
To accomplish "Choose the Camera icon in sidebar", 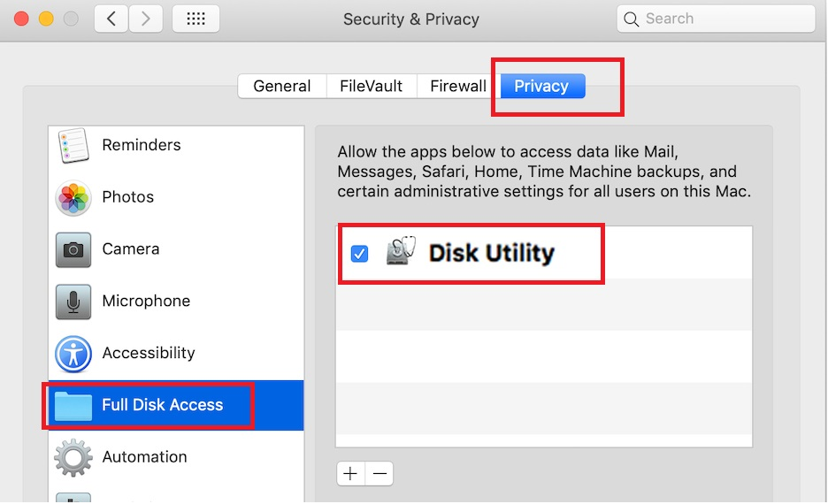I will [x=73, y=249].
